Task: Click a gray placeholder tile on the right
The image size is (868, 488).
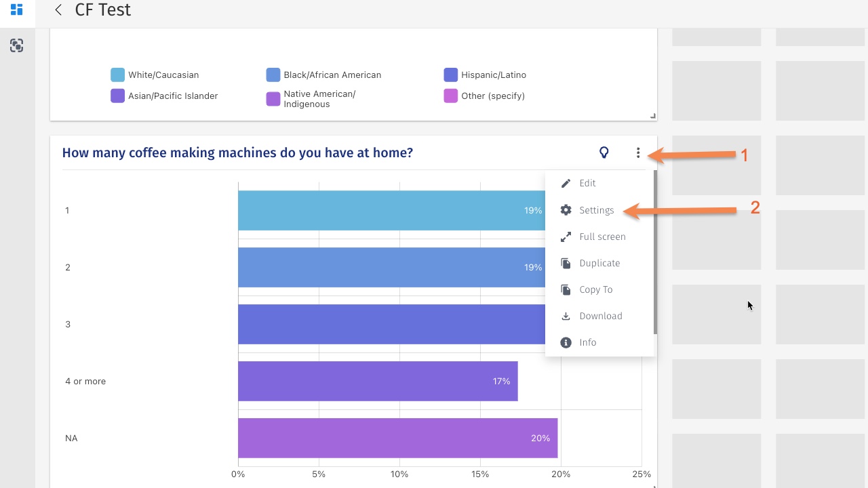Action: (x=716, y=314)
